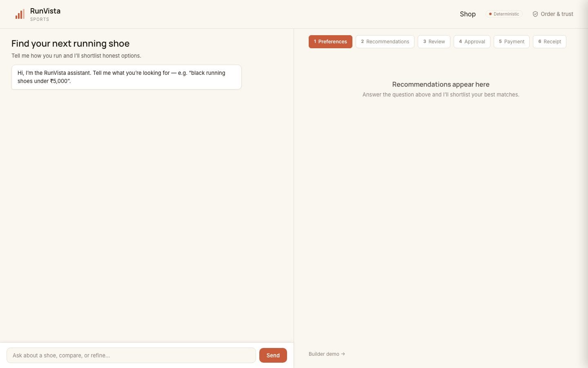Click the assistant greeting message bubble
Viewport: 588px width, 368px height.
pyautogui.click(x=127, y=77)
